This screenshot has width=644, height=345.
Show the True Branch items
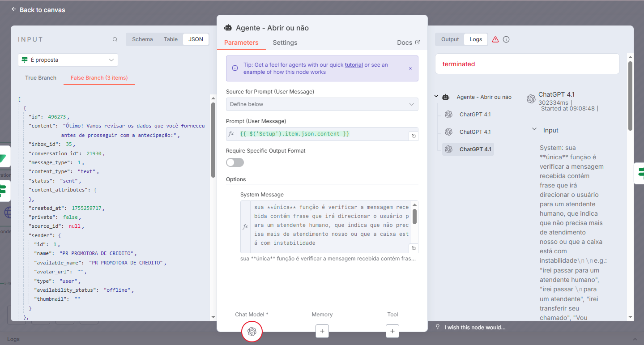pyautogui.click(x=41, y=78)
